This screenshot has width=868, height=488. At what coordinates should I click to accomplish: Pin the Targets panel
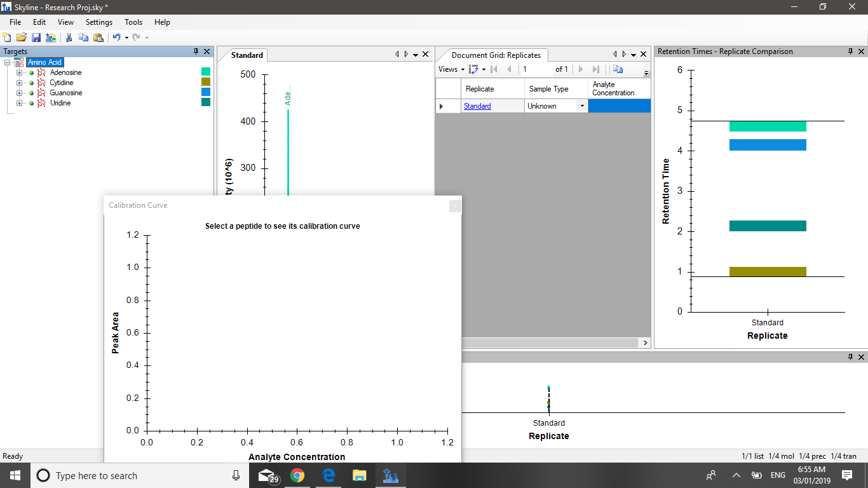(x=196, y=51)
